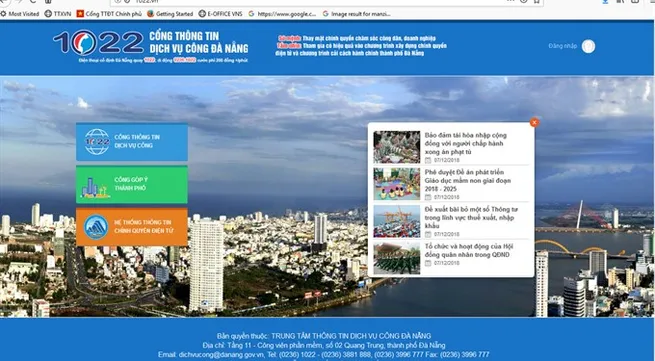
Task: Click user avatar icon beside Đăng nhập
Action: click(x=588, y=46)
